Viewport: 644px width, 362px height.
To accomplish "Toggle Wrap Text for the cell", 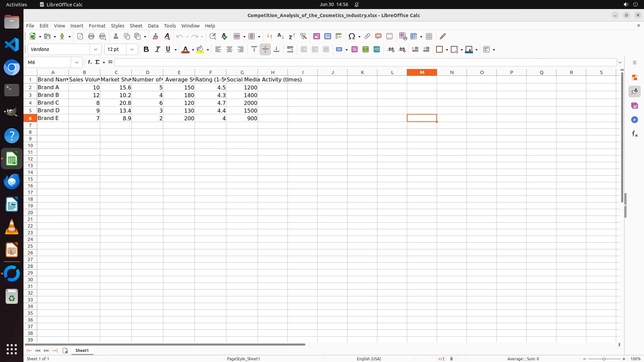I will 290,50.
